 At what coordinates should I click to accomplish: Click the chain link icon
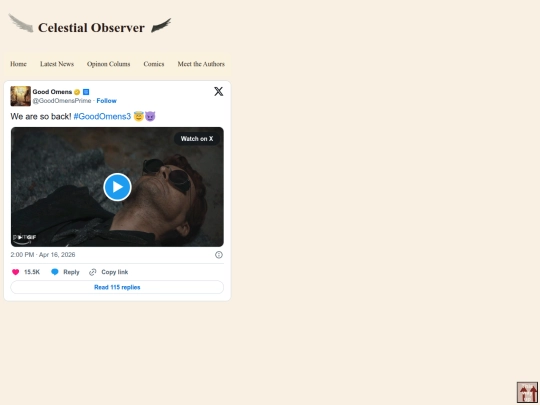pos(93,272)
